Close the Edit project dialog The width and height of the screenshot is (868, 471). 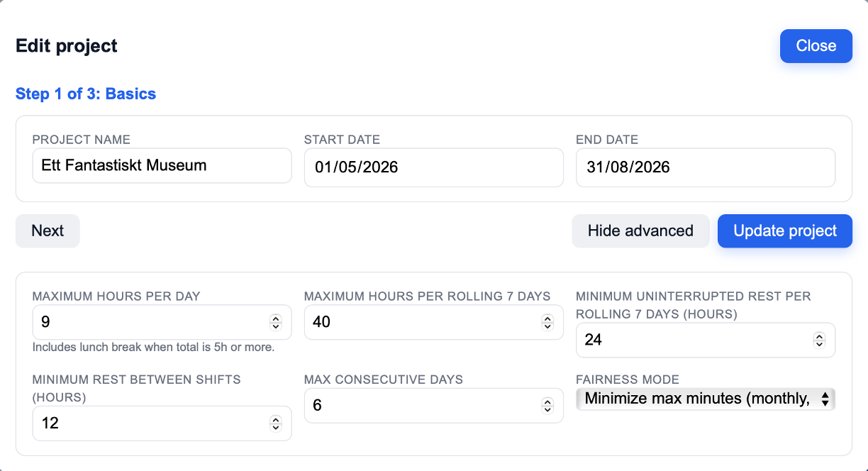[816, 46]
